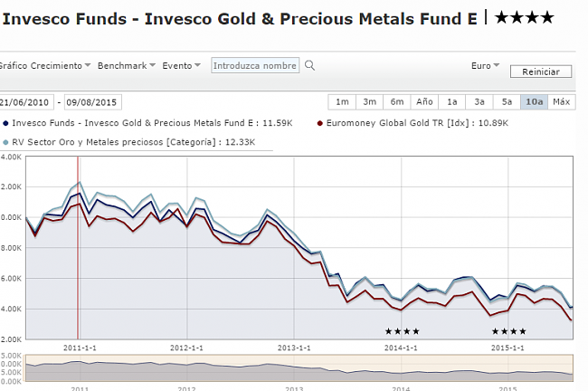
Task: Click the 2014-1-1 axis label
Action: (x=401, y=348)
